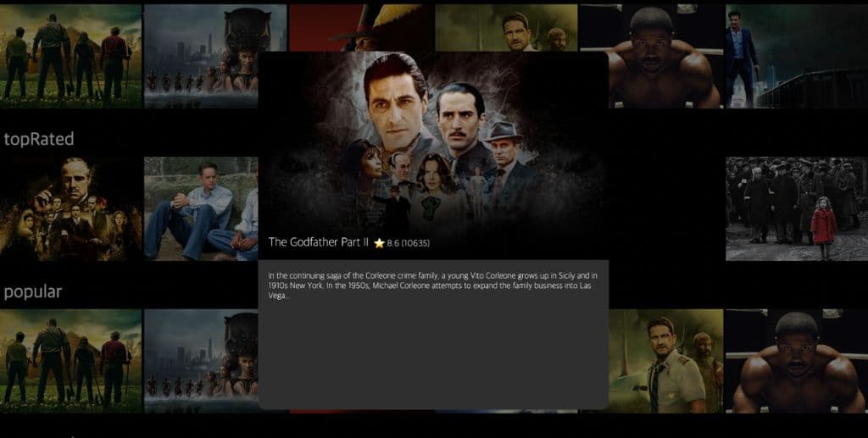Open the shirtless boxer thumbnail above topRated

(x=652, y=57)
